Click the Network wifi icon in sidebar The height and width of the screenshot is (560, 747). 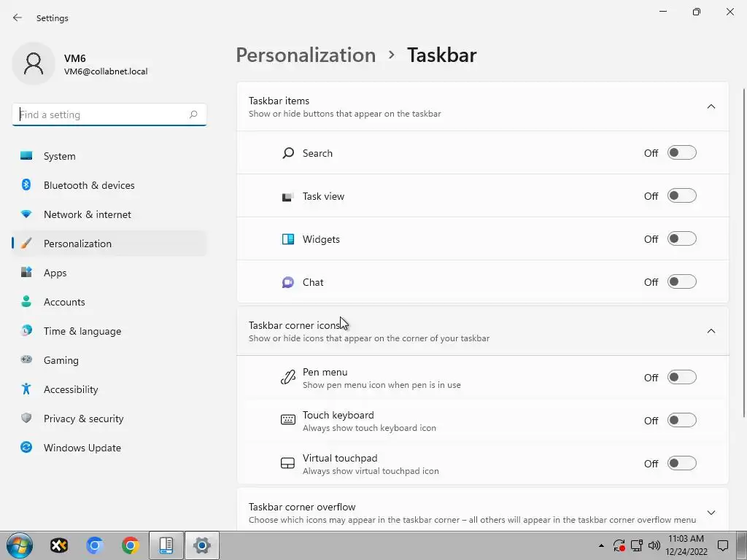[26, 214]
